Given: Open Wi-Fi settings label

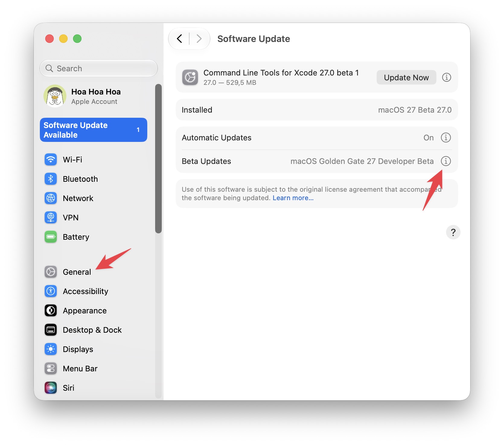Looking at the screenshot, I should click(x=72, y=159).
